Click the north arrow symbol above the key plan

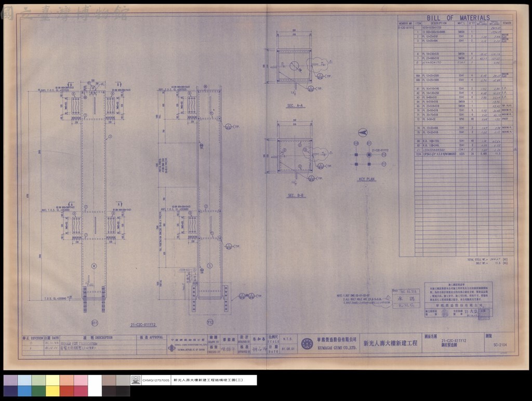click(363, 132)
